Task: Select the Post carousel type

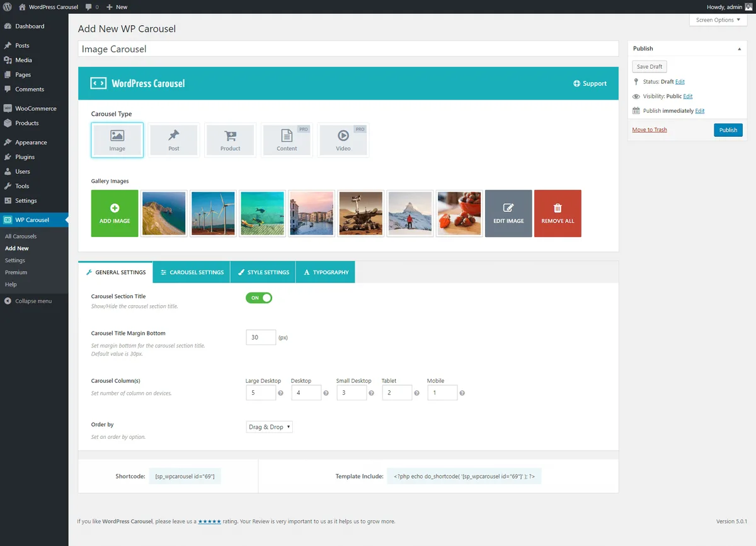Action: pyautogui.click(x=174, y=139)
